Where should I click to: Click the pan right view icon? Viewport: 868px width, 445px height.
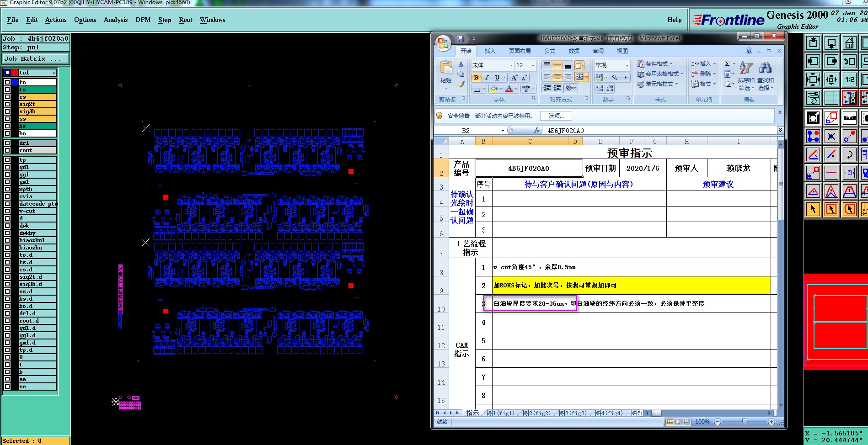click(831, 61)
